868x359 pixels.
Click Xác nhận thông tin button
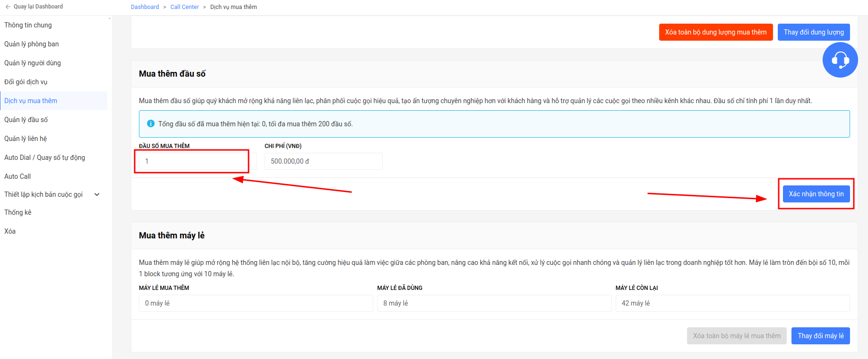pyautogui.click(x=816, y=194)
